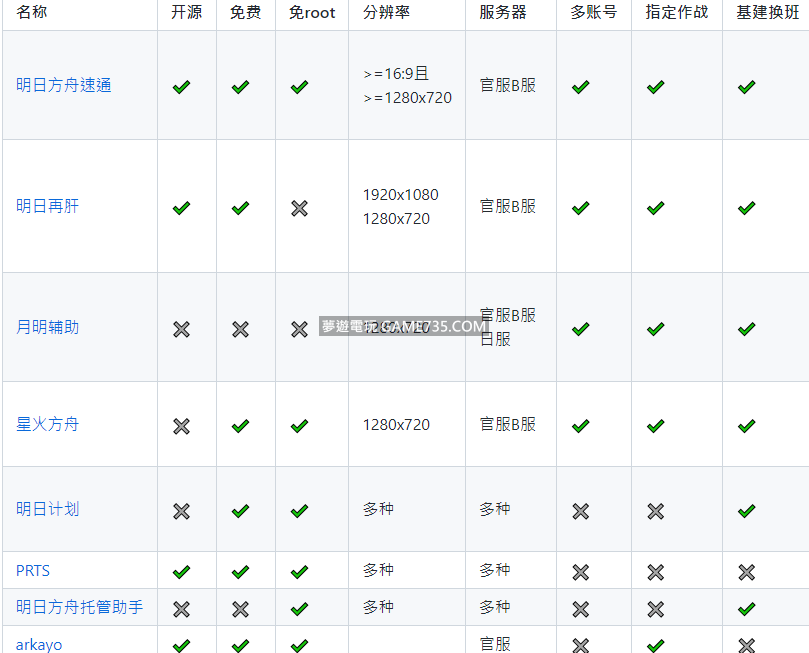Open the arkayo link
The width and height of the screenshot is (809, 653).
click(39, 645)
